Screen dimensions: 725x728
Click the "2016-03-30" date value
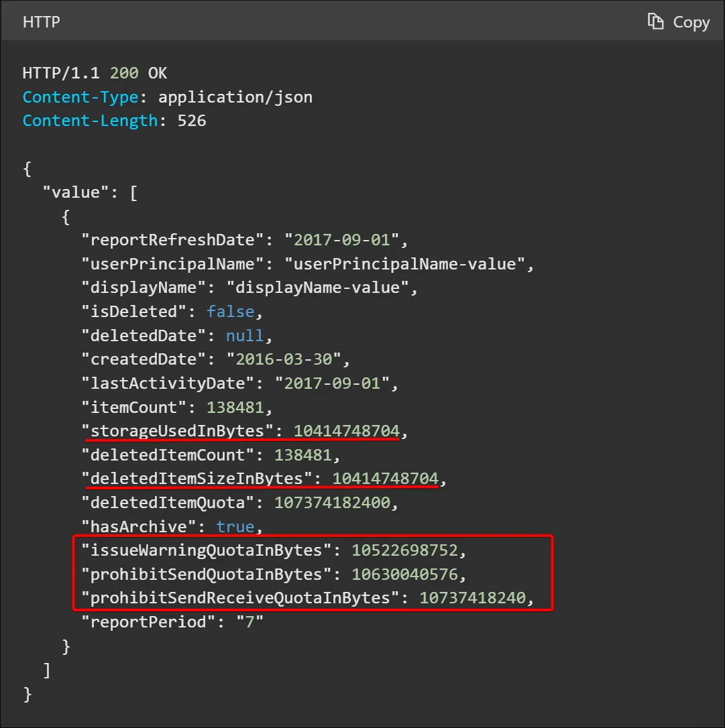tap(284, 359)
